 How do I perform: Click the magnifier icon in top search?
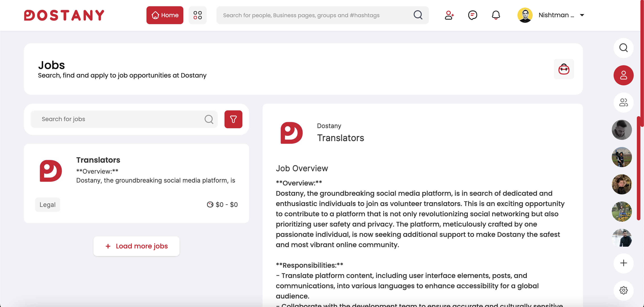click(418, 15)
